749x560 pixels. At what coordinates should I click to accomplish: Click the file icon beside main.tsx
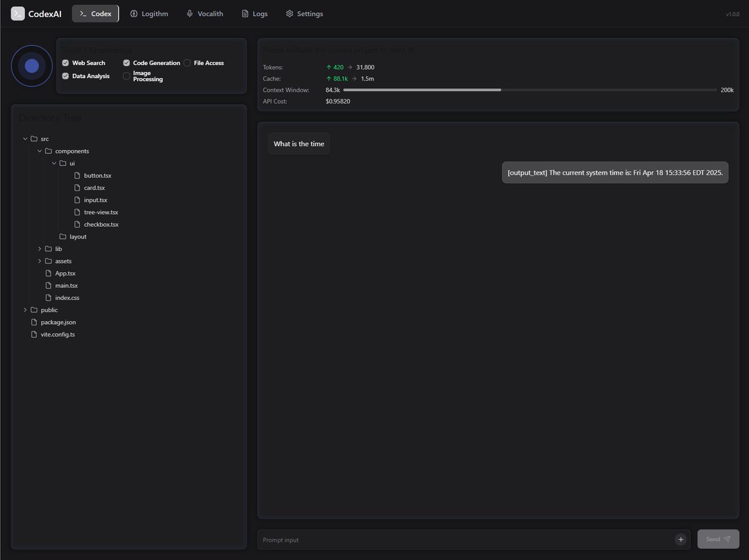[49, 285]
